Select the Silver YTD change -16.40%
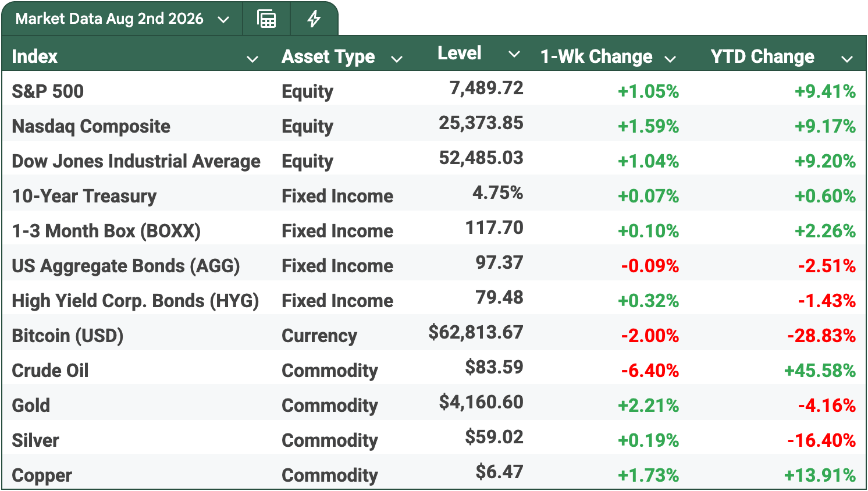 tap(821, 440)
